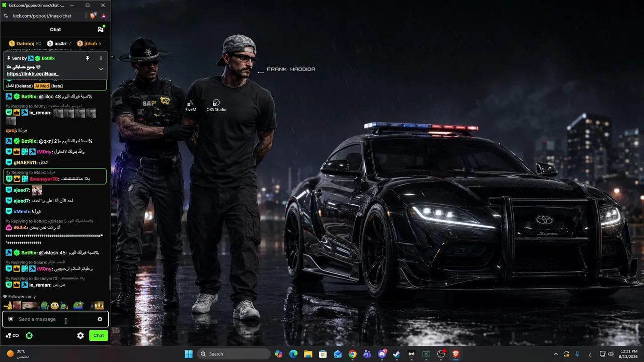Switch to Brave browser in the taskbar
The height and width of the screenshot is (362, 644).
[456, 354]
